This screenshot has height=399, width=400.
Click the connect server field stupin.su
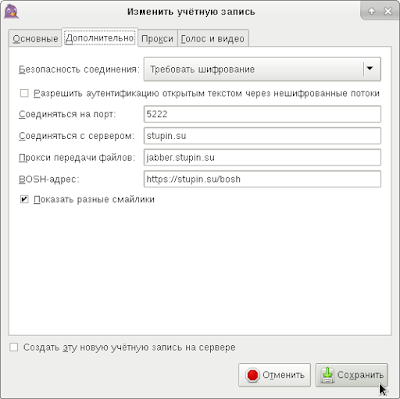point(262,136)
